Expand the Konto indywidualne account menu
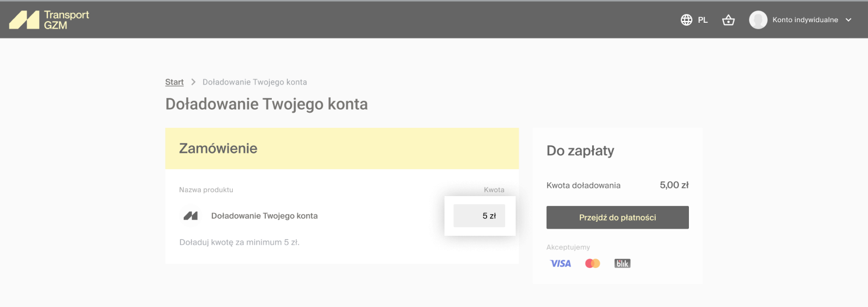 [805, 20]
